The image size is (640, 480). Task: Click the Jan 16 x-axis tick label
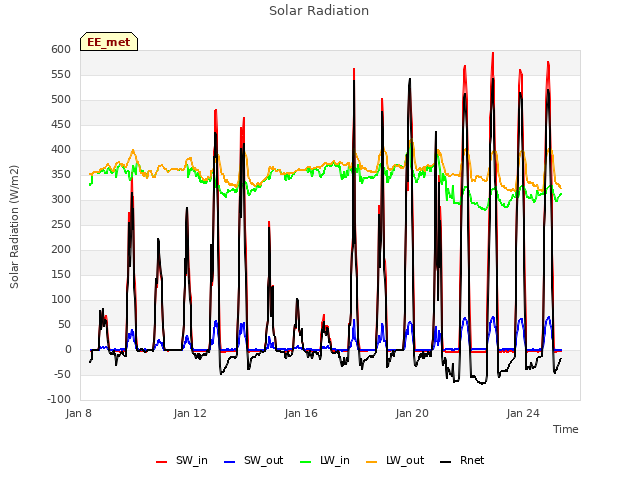(301, 413)
